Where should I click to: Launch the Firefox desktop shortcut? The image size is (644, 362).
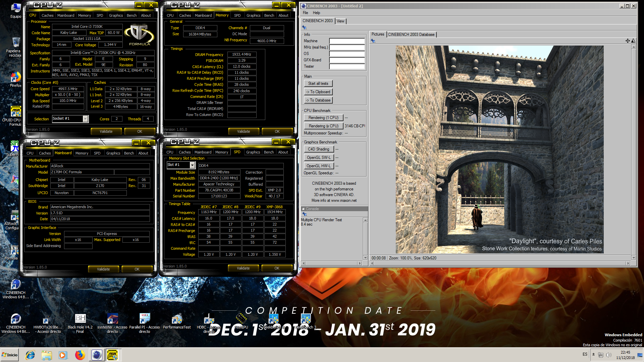[x=15, y=79]
